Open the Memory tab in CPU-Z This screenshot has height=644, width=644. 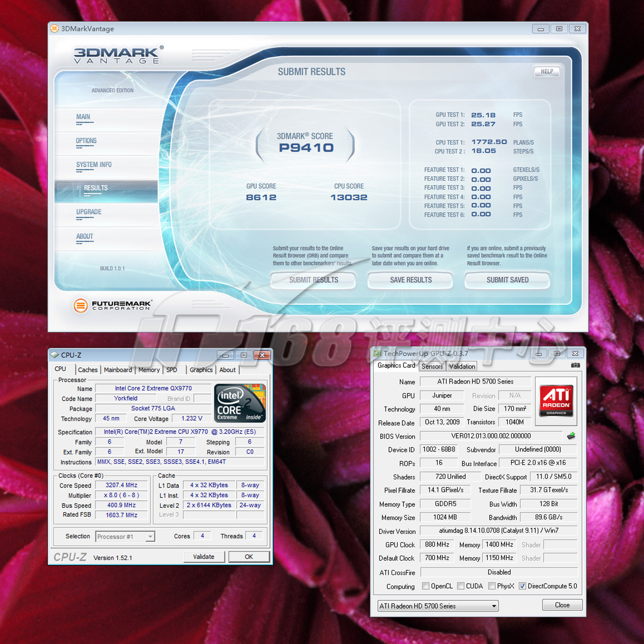tap(149, 370)
